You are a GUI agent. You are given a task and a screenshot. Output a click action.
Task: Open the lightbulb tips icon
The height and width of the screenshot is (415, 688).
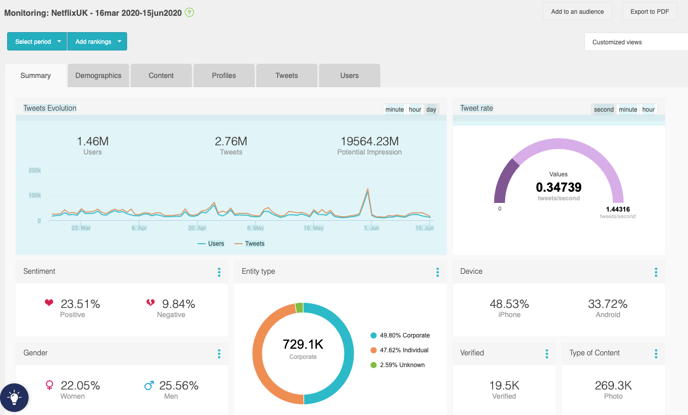click(x=14, y=397)
